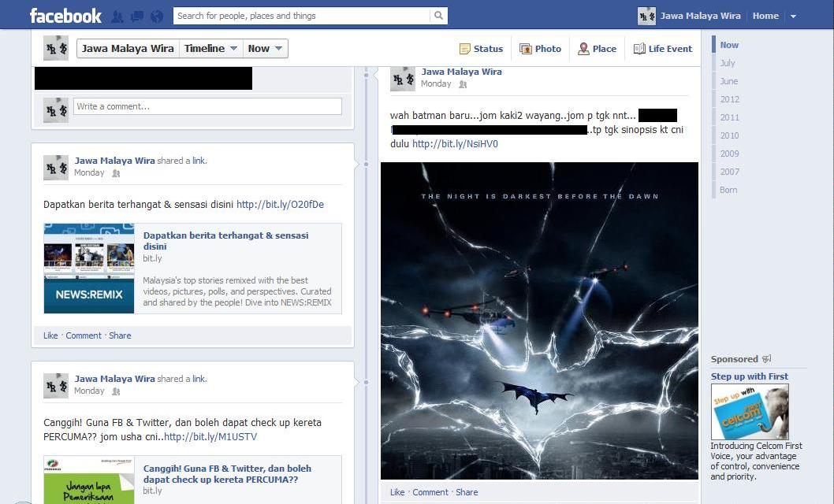Click 'shared a link' author name on check-up post
Viewport: 834px width, 504px height.
pos(115,379)
